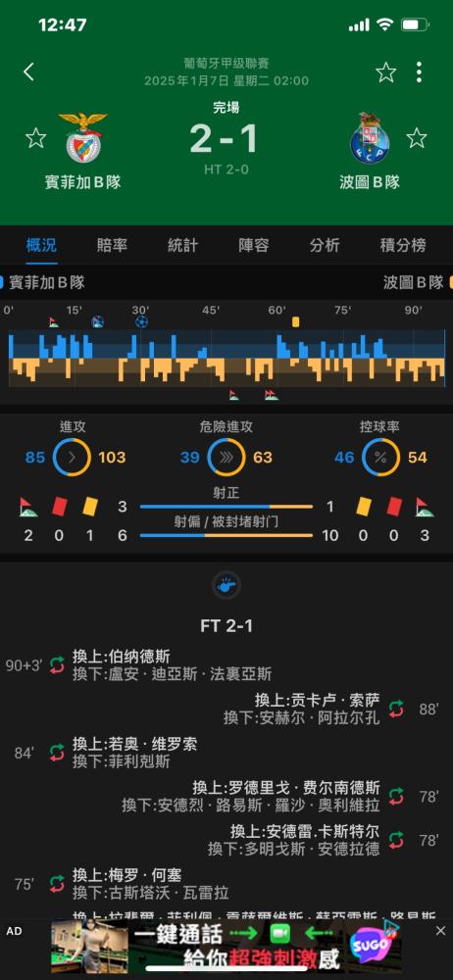Viewport: 453px width, 980px height.
Task: Tap the blue whistle full-time icon
Action: (x=226, y=586)
